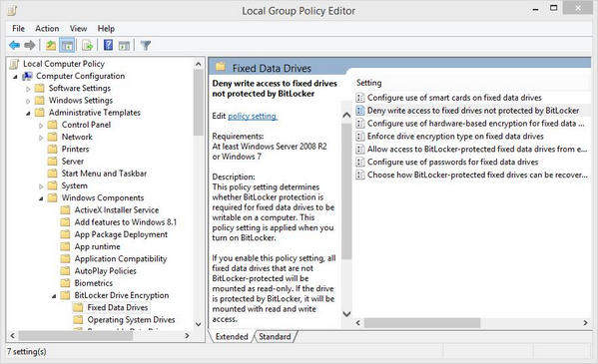
Task: Expand the Control Panel node
Action: point(41,126)
